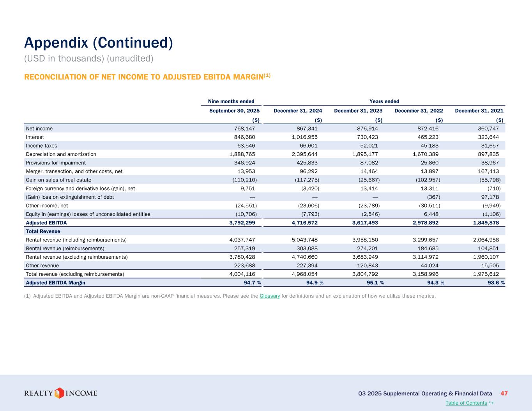Click the September 30, 2025 column header

tap(234, 111)
